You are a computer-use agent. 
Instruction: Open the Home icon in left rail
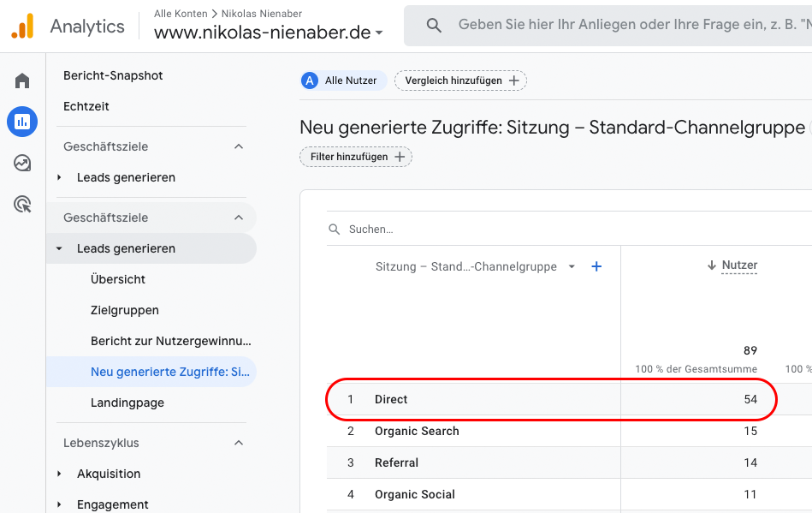click(22, 81)
